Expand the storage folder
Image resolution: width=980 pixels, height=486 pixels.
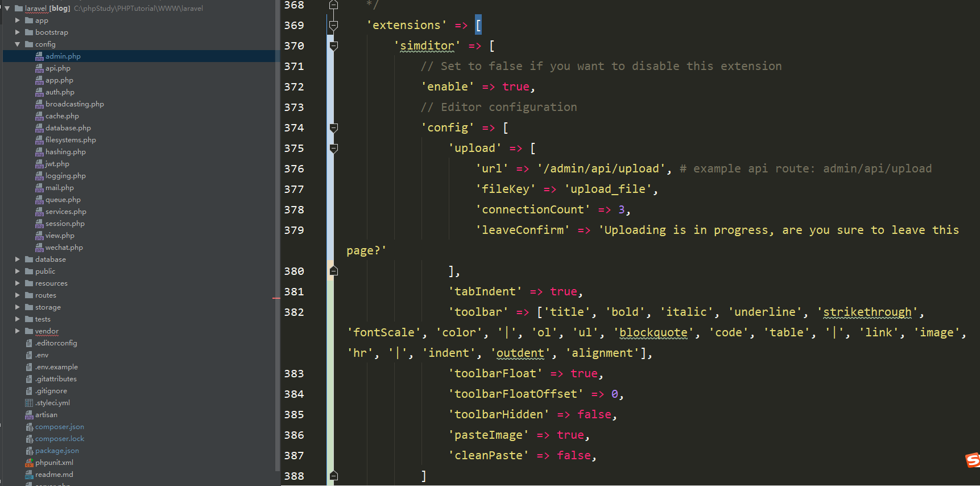(x=18, y=307)
